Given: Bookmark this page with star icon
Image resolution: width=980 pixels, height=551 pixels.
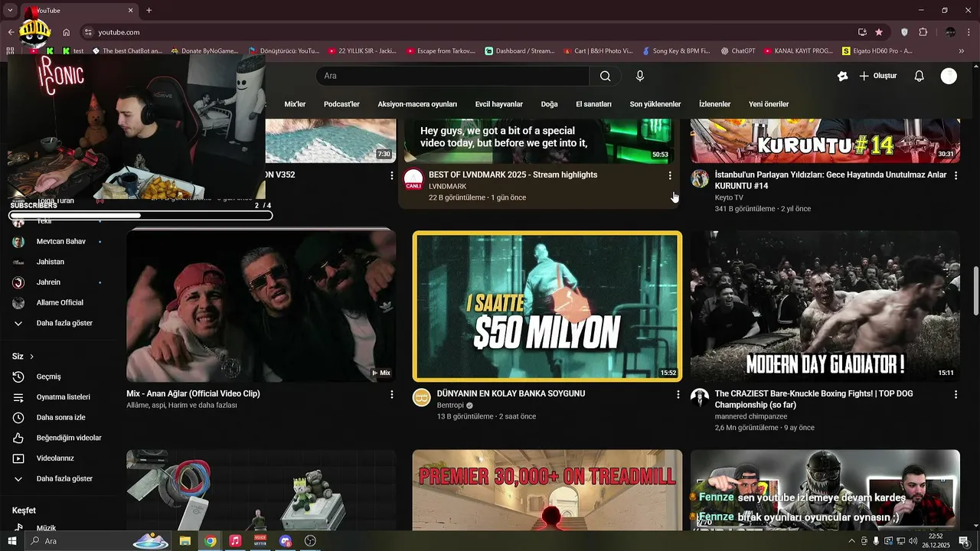Looking at the screenshot, I should coord(879,32).
